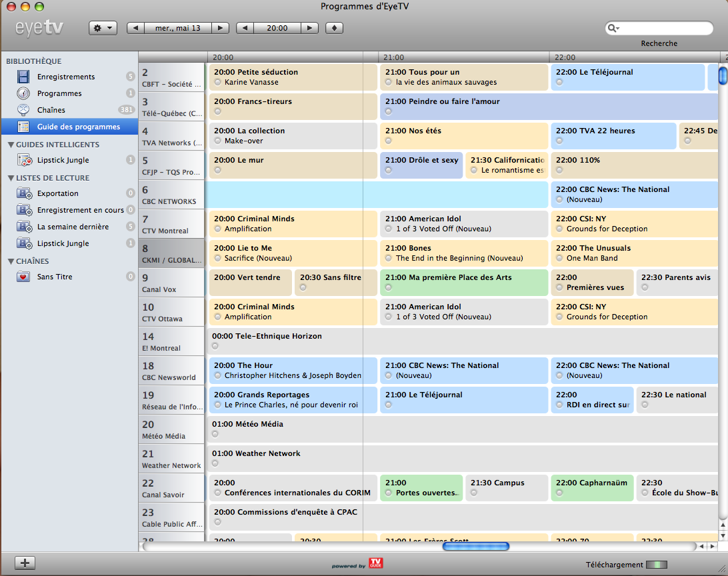Step forward one hour arrow
This screenshot has height=576, width=728.
pos(309,28)
